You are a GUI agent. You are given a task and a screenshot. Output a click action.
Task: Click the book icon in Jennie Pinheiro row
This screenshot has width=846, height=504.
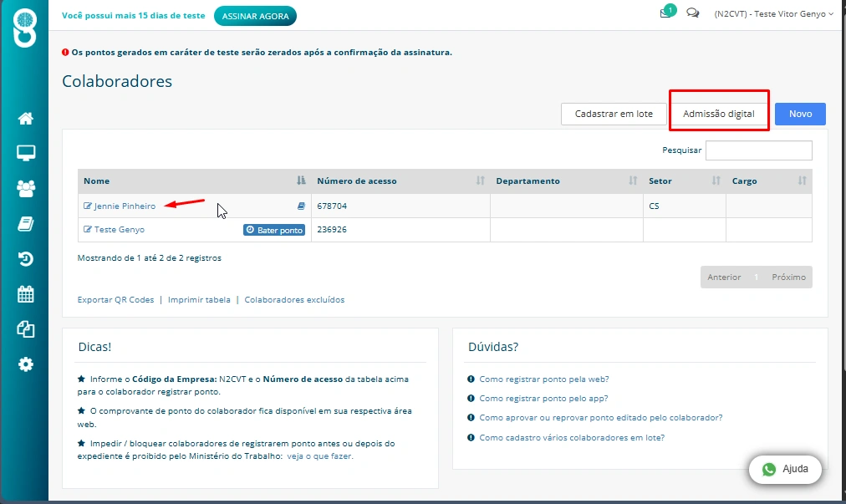coord(301,206)
